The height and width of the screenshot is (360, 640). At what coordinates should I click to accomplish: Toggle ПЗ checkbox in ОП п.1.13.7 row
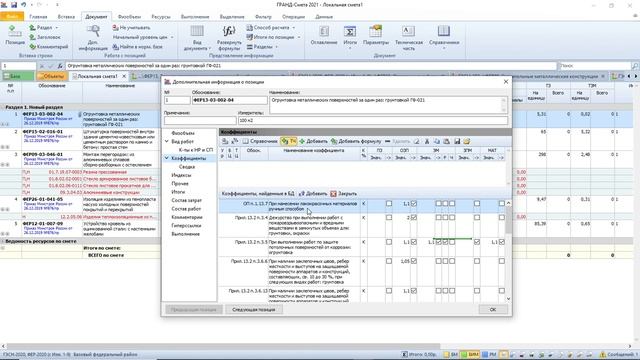[x=389, y=203]
